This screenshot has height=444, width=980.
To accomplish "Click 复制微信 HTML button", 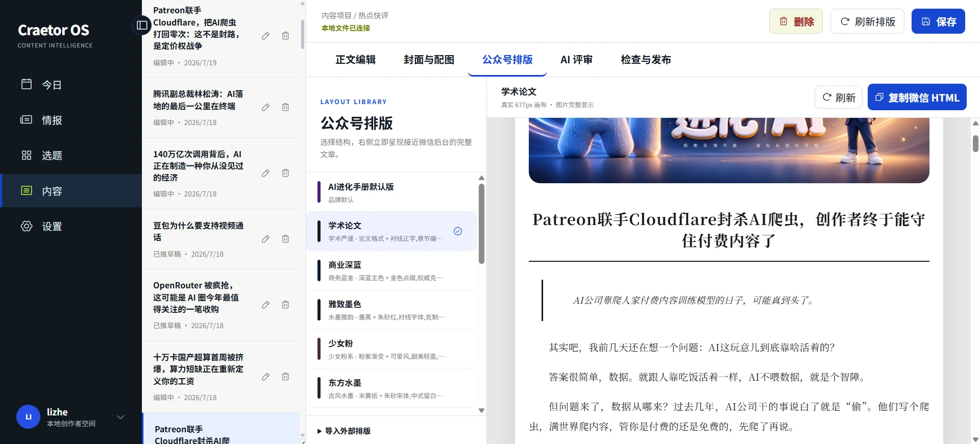I will pos(917,97).
